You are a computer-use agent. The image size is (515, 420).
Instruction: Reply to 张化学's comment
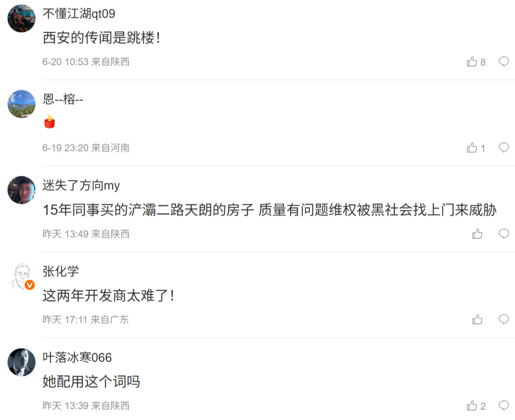503,319
